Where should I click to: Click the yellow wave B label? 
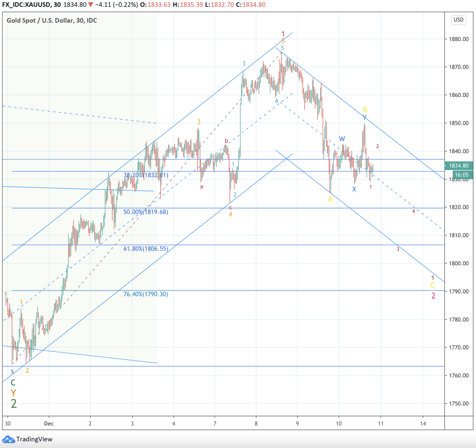point(365,109)
